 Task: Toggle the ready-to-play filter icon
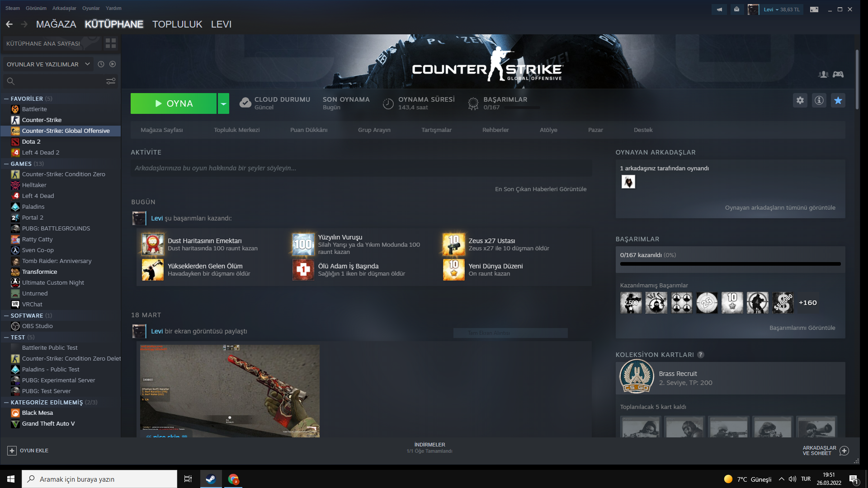pos(113,64)
